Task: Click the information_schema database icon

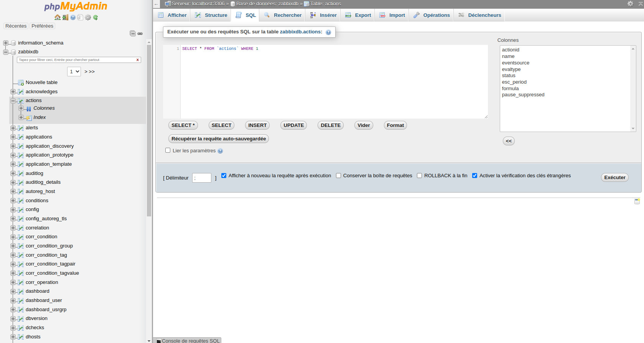Action: click(13, 43)
